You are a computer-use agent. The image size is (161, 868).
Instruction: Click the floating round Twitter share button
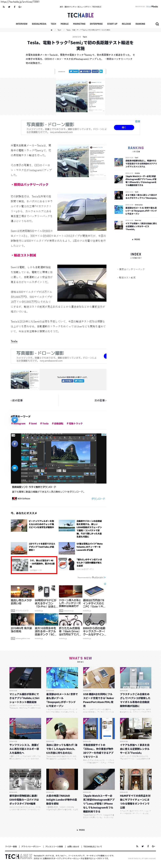(14, 420)
